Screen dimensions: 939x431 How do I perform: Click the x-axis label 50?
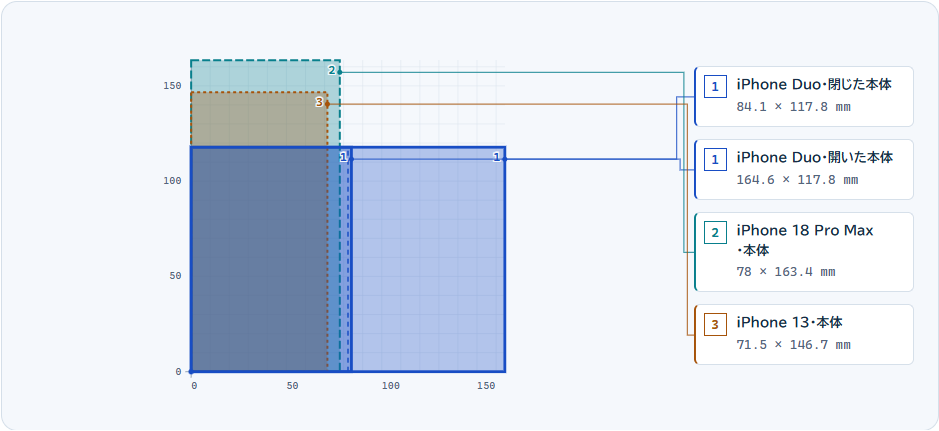(x=292, y=386)
